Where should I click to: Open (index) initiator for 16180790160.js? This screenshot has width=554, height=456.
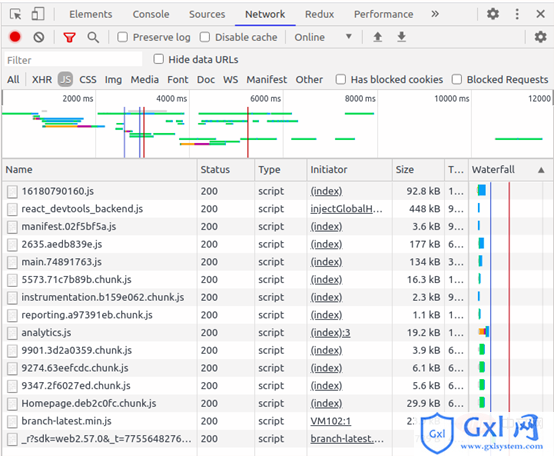(326, 191)
